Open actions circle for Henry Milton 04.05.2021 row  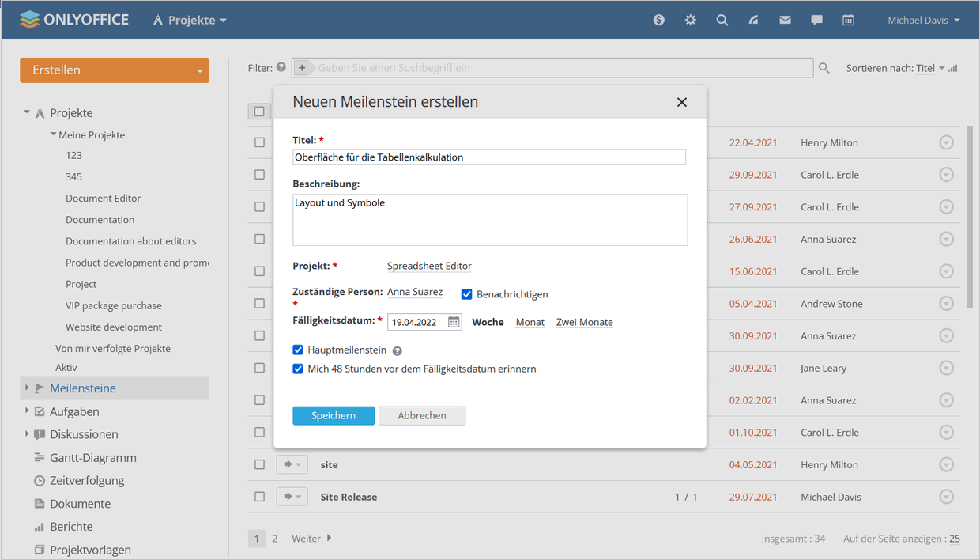[x=946, y=464]
